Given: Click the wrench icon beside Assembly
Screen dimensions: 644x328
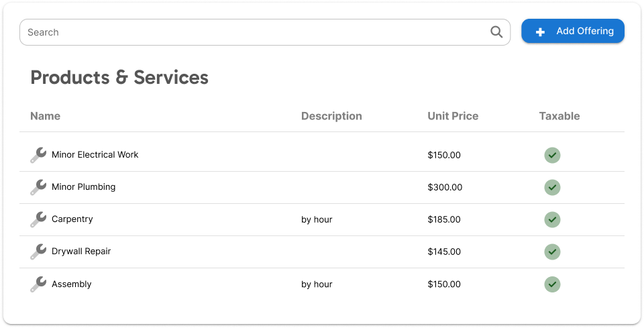Looking at the screenshot, I should (x=38, y=284).
